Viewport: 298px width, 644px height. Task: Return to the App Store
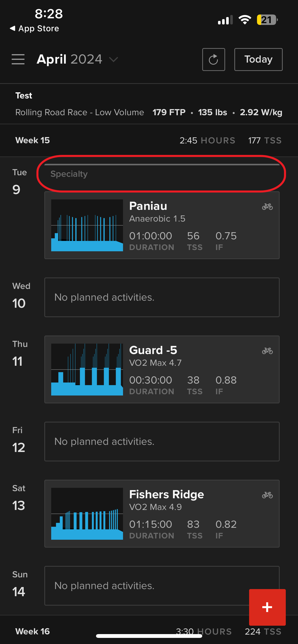point(35,28)
